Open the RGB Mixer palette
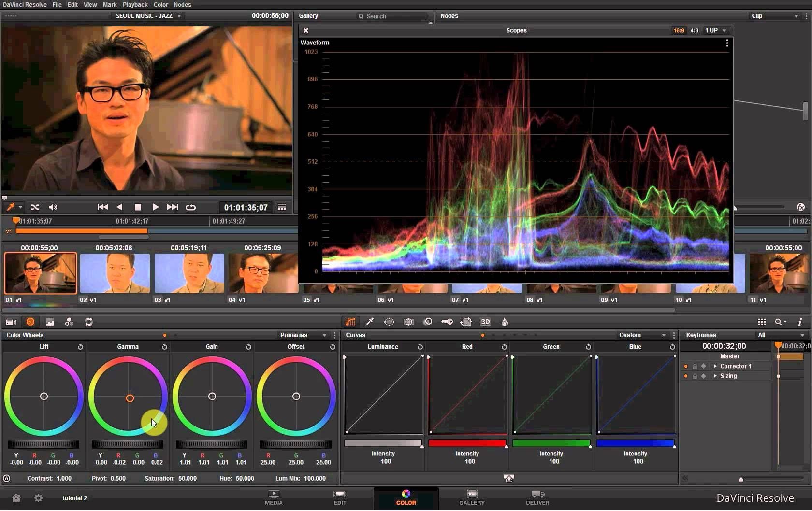This screenshot has height=511, width=812. pyautogui.click(x=50, y=322)
